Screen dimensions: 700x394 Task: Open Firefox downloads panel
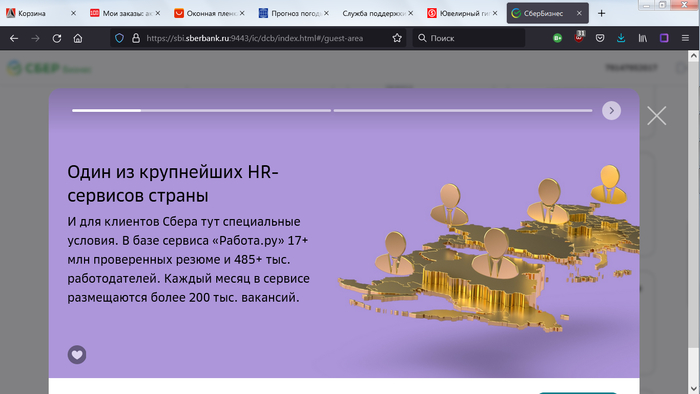(621, 38)
